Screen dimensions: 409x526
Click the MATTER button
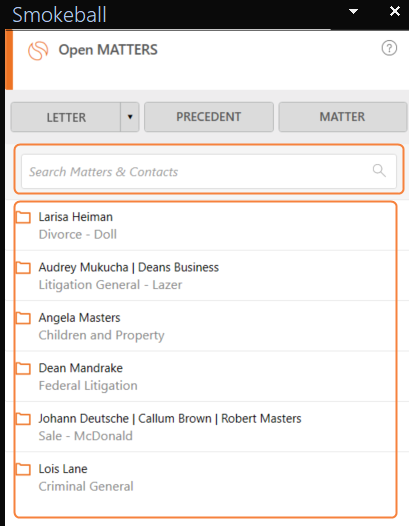tap(342, 117)
